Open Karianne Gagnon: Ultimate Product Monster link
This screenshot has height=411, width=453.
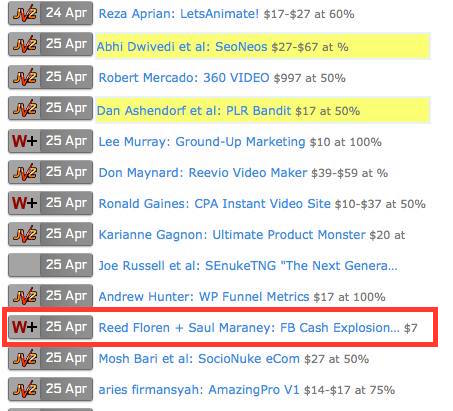(x=232, y=235)
